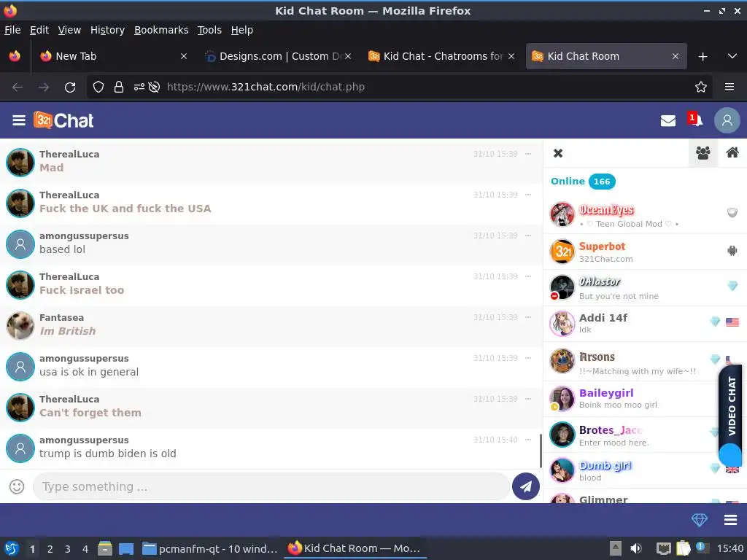Viewport: 747px width, 560px height.
Task: Click the UK flag next to Dumb girl
Action: (x=732, y=470)
